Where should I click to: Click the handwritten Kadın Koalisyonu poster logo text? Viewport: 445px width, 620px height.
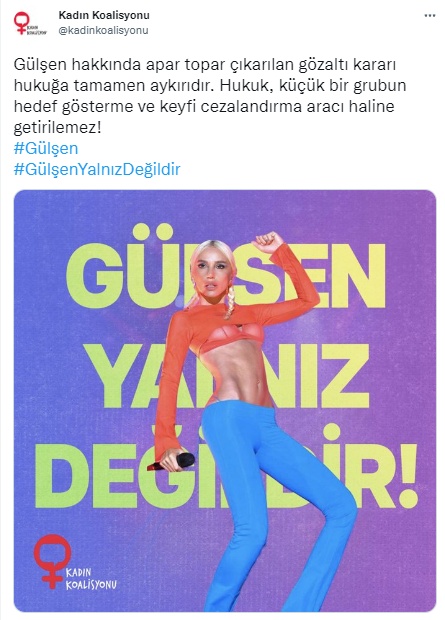91,578
